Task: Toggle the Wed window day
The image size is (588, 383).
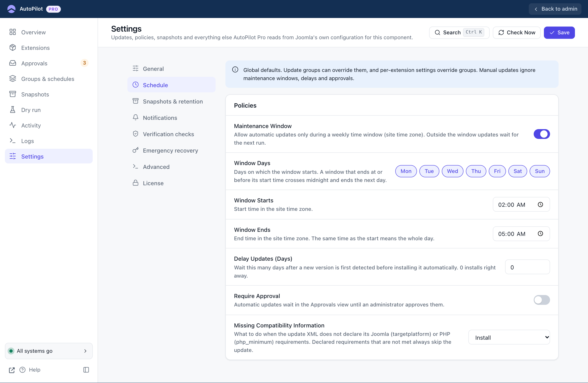Action: pos(452,171)
